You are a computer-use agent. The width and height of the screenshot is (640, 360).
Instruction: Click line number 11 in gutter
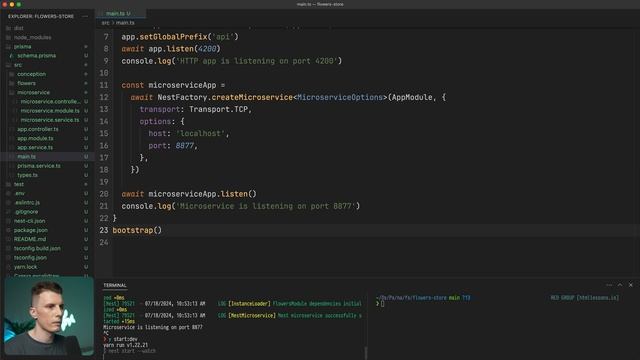point(104,85)
